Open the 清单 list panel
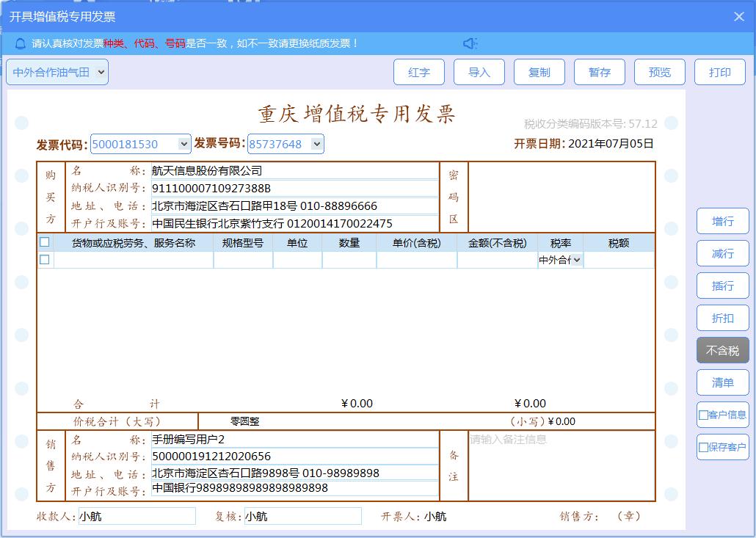This screenshot has width=756, height=538. coord(722,382)
